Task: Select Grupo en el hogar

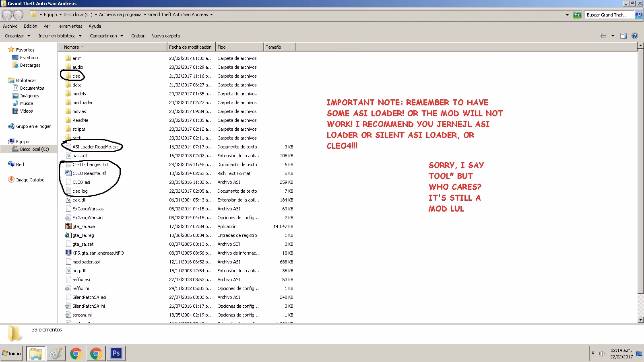Action: [x=33, y=126]
